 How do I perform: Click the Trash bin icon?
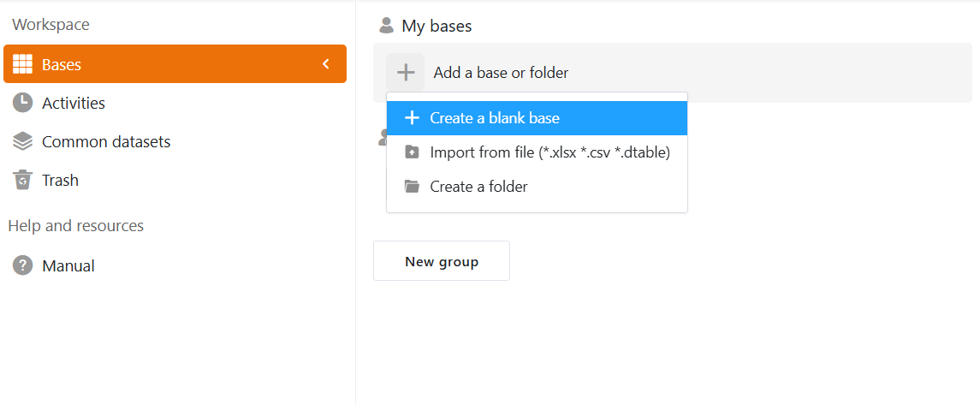[23, 180]
